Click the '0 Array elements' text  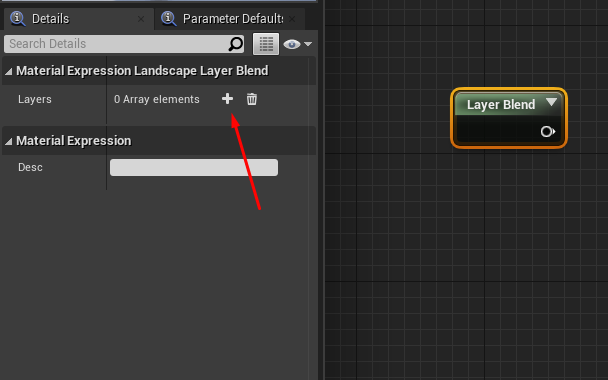pos(157,99)
